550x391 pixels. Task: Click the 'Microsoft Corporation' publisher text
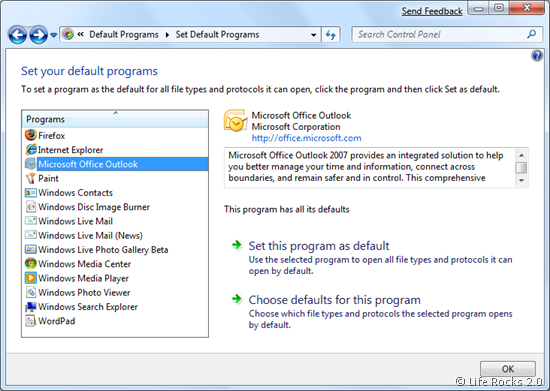(296, 127)
